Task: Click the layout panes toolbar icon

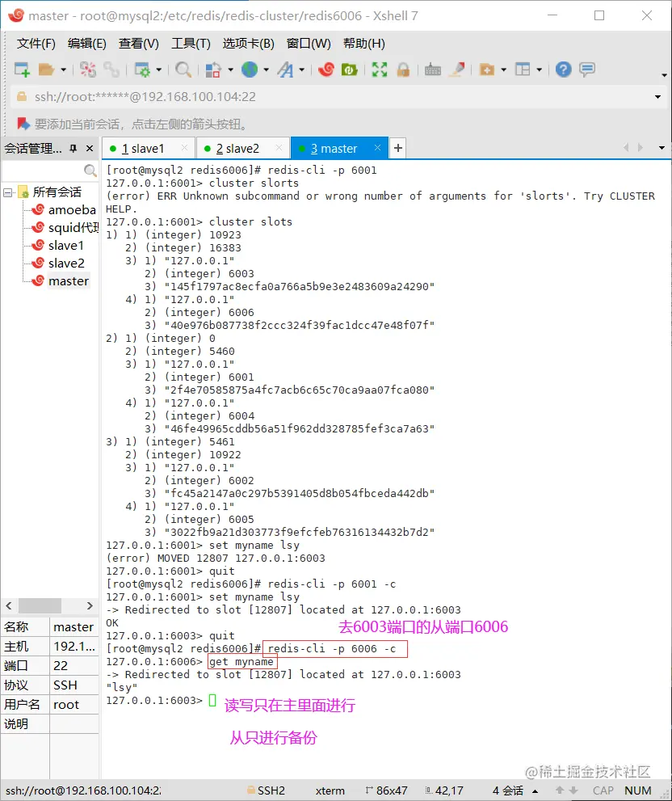Action: 523,70
